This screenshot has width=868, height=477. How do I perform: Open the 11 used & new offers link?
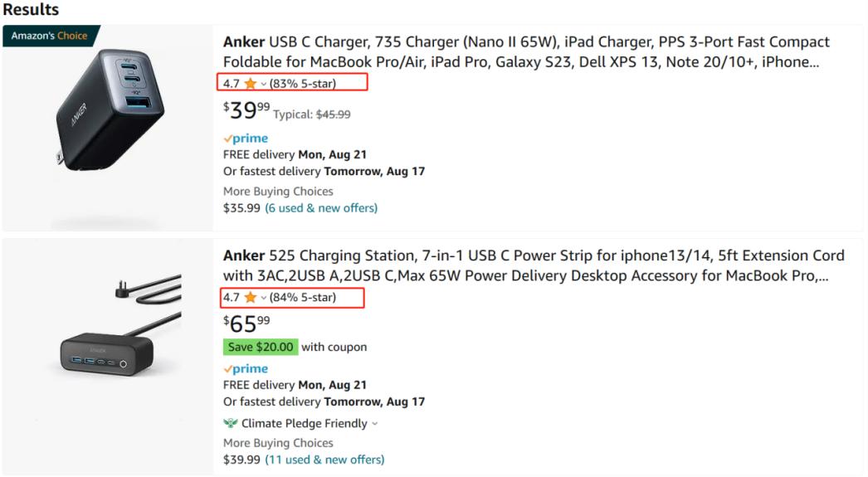(x=324, y=460)
